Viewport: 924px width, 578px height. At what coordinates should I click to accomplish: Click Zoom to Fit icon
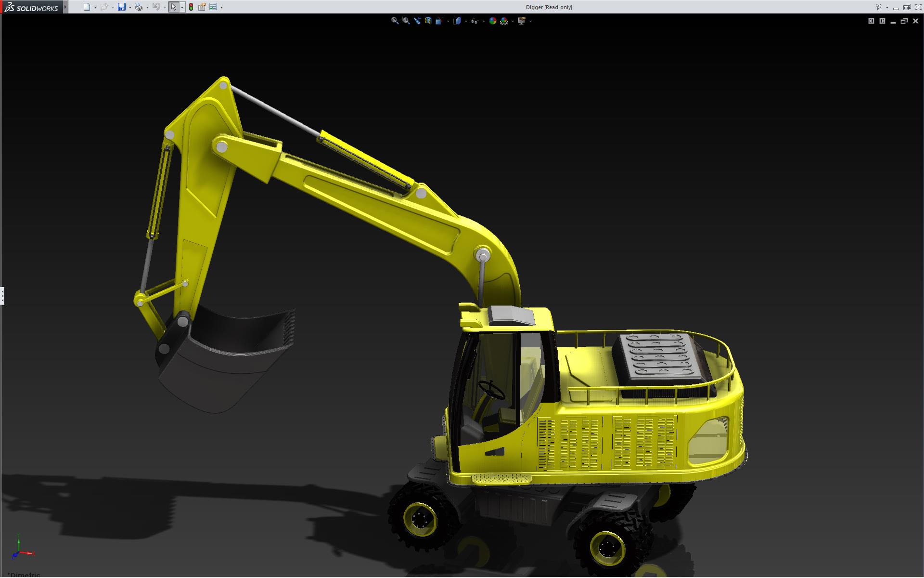point(395,21)
